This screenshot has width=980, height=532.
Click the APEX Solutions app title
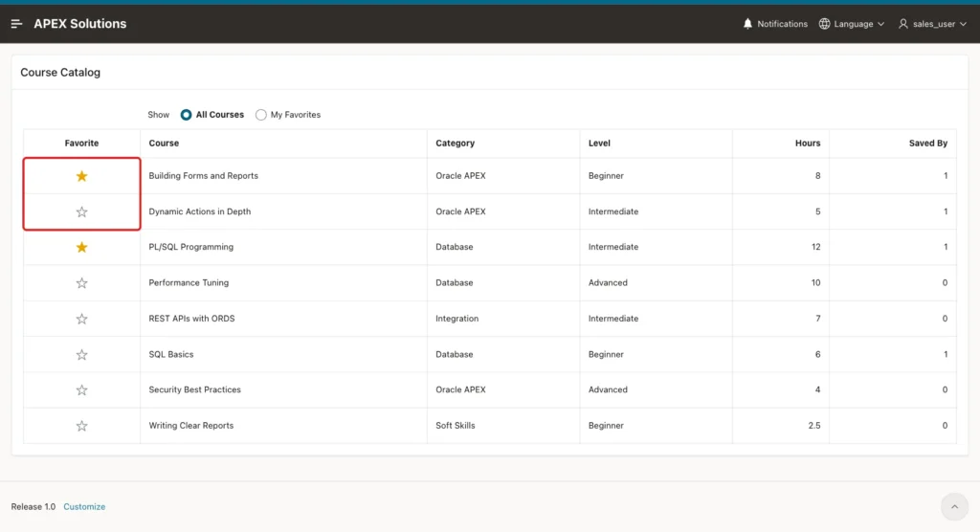pyautogui.click(x=80, y=24)
